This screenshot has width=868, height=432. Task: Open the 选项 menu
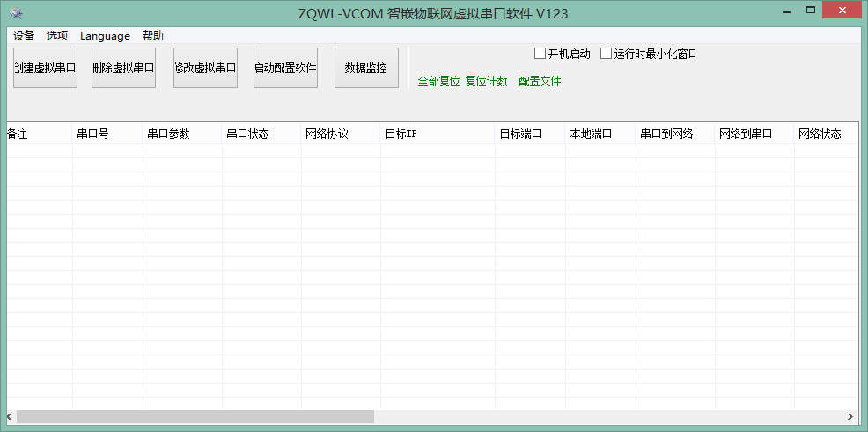pos(57,36)
